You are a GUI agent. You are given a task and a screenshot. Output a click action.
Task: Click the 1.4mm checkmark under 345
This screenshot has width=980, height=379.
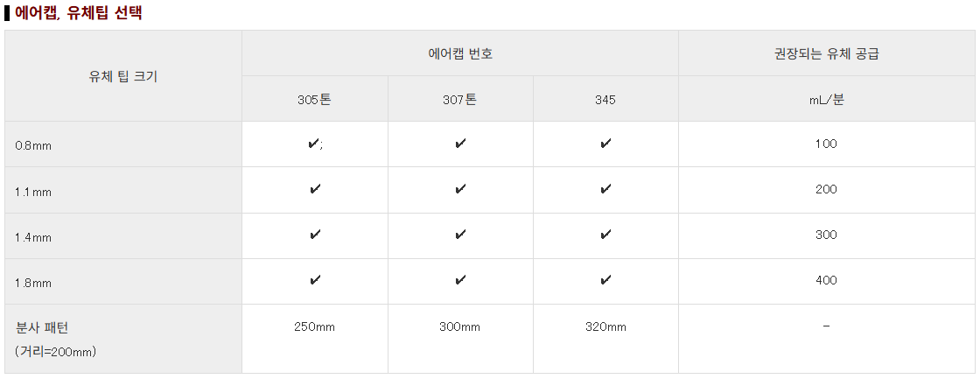click(x=605, y=235)
